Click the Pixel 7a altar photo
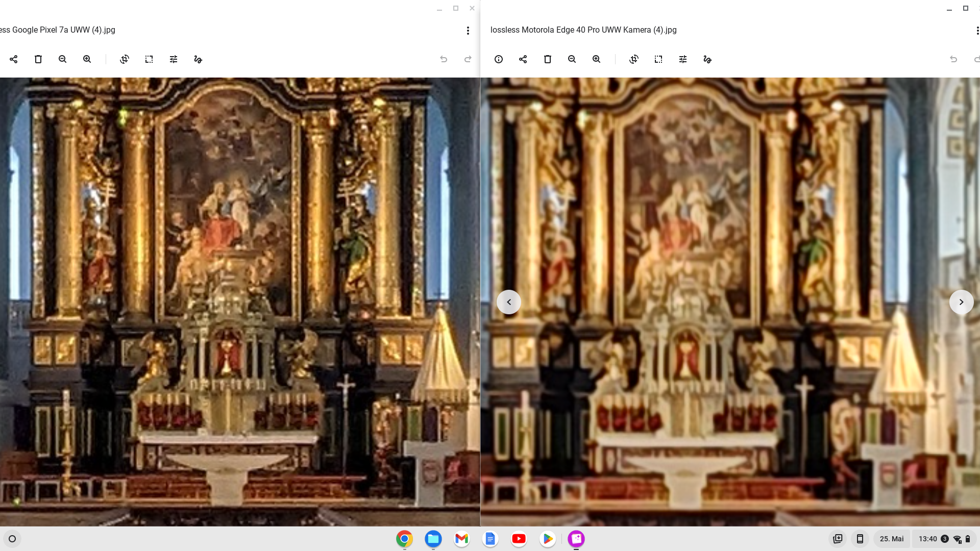This screenshot has height=551, width=980. (240, 302)
